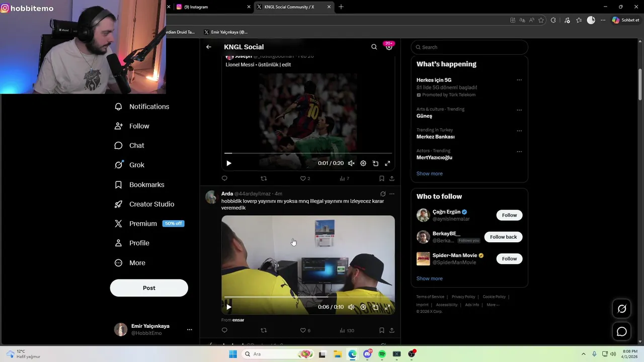Open Spotify from the taskbar
The height and width of the screenshot is (362, 644).
382,354
